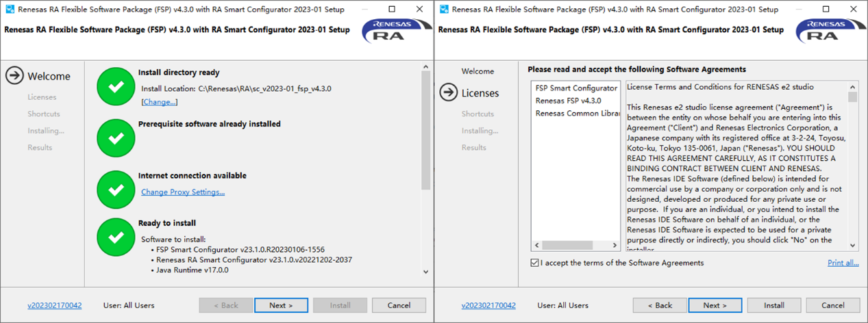The image size is (868, 323).
Task: Click Welcome step in Licenses window sidebar
Action: pyautogui.click(x=478, y=71)
